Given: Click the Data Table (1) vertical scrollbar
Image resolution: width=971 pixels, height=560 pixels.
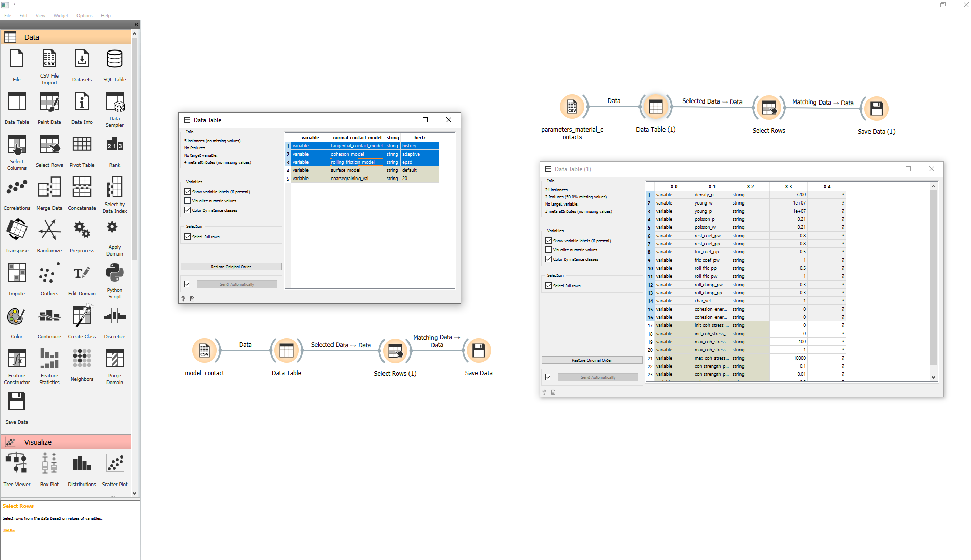Looking at the screenshot, I should point(933,281).
